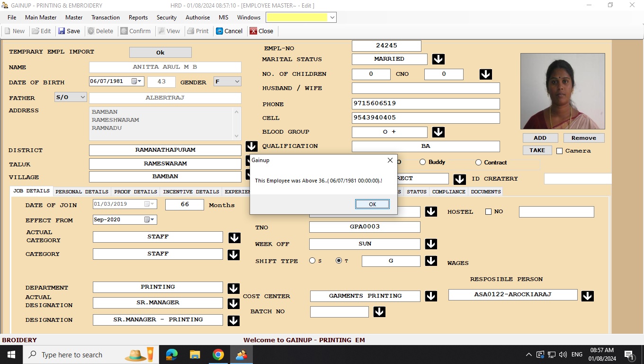Click the red Close toolbar icon
644x364 pixels.
[x=253, y=31]
